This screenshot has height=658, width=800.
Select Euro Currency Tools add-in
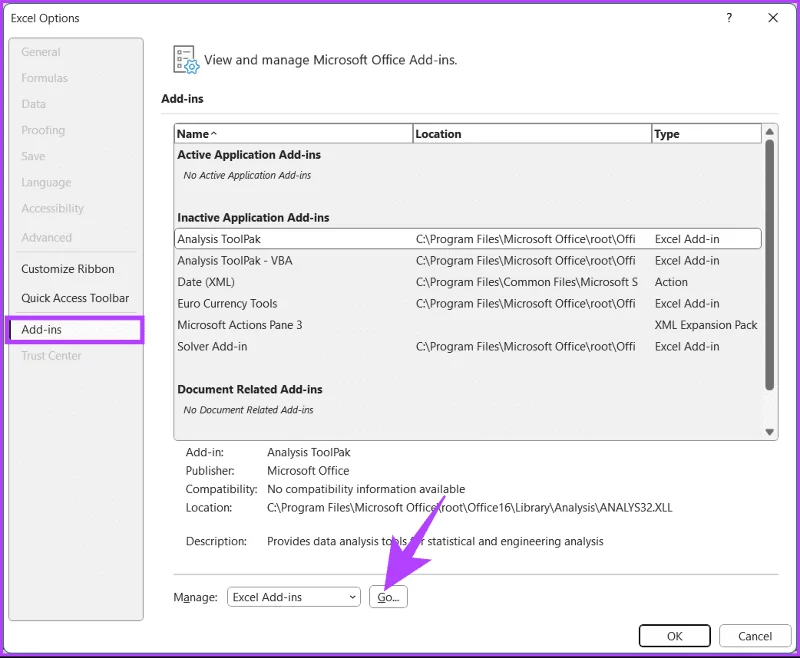tap(468, 303)
